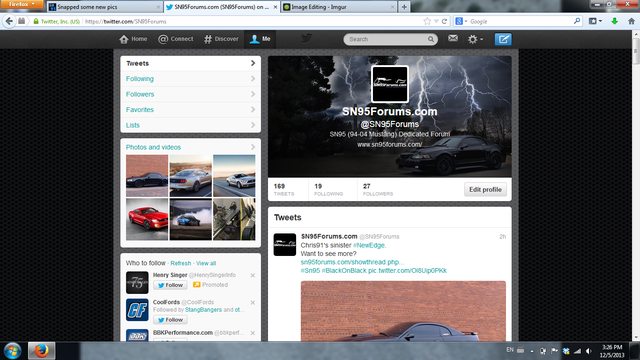Click the URL address bar
Viewport: 640px width, 360px height.
point(253,21)
